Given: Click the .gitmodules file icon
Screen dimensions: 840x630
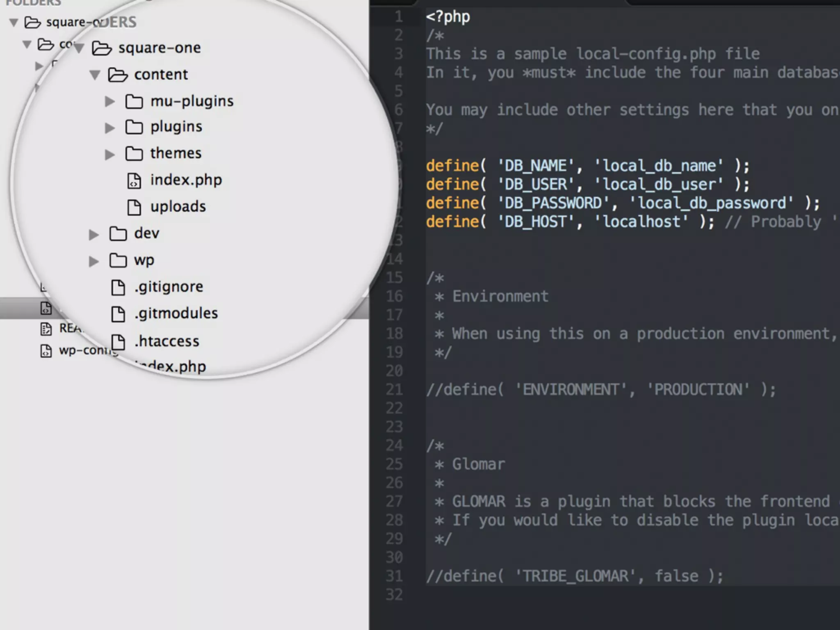Looking at the screenshot, I should coord(118,314).
